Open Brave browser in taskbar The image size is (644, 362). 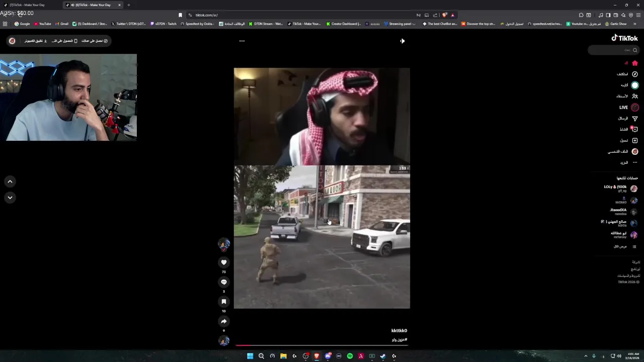(x=316, y=356)
